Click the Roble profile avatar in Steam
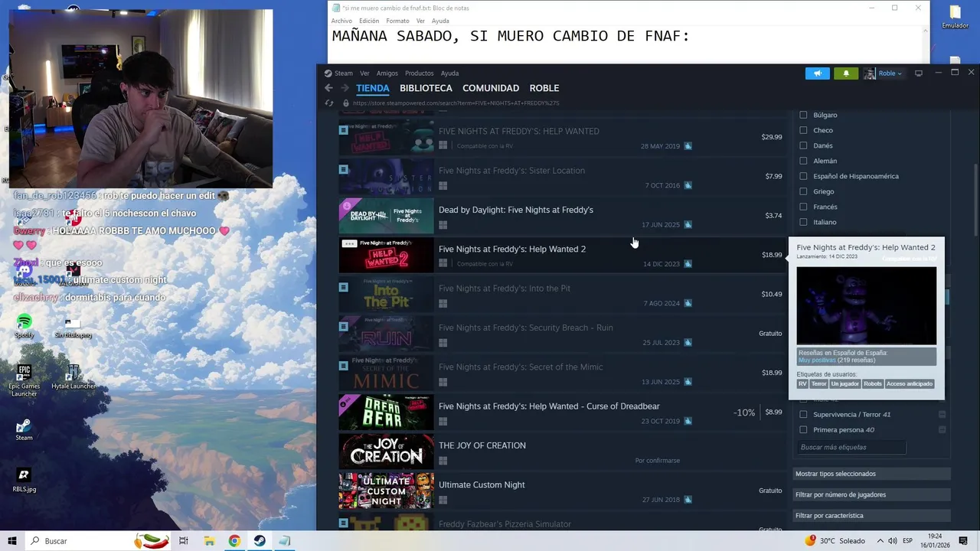This screenshot has height=551, width=980. coord(870,73)
